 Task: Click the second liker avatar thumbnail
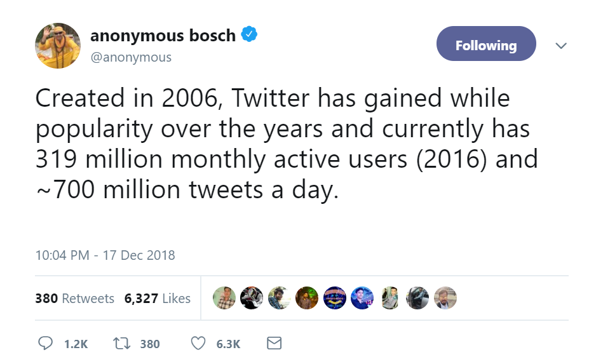pos(251,297)
